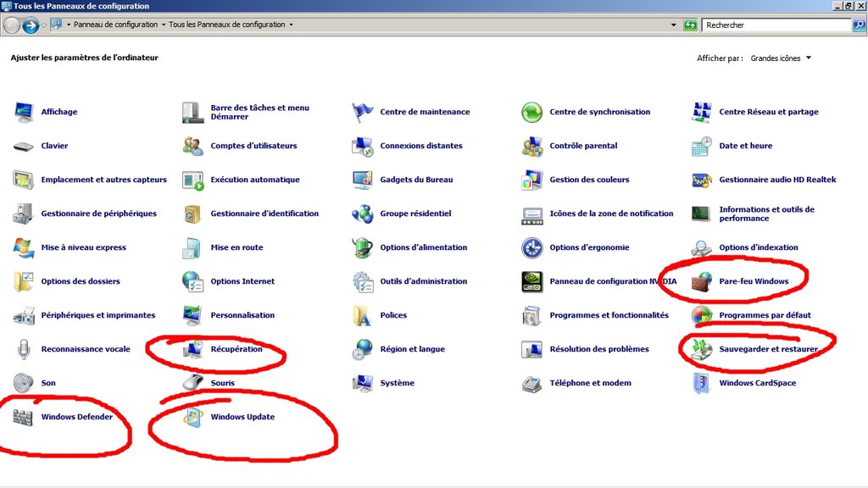Click the Groupe résidentiel icon
The width and height of the screenshot is (868, 488).
coord(363,213)
